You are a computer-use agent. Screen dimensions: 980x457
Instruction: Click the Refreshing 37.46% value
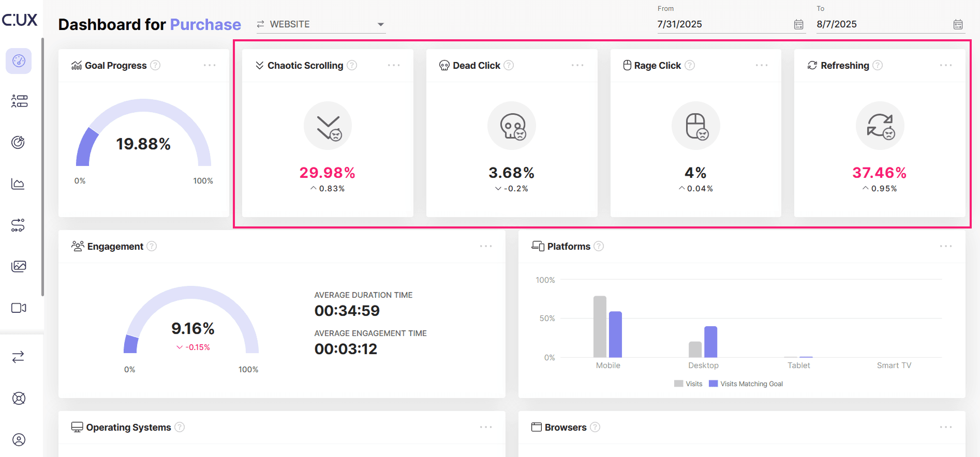pyautogui.click(x=880, y=173)
